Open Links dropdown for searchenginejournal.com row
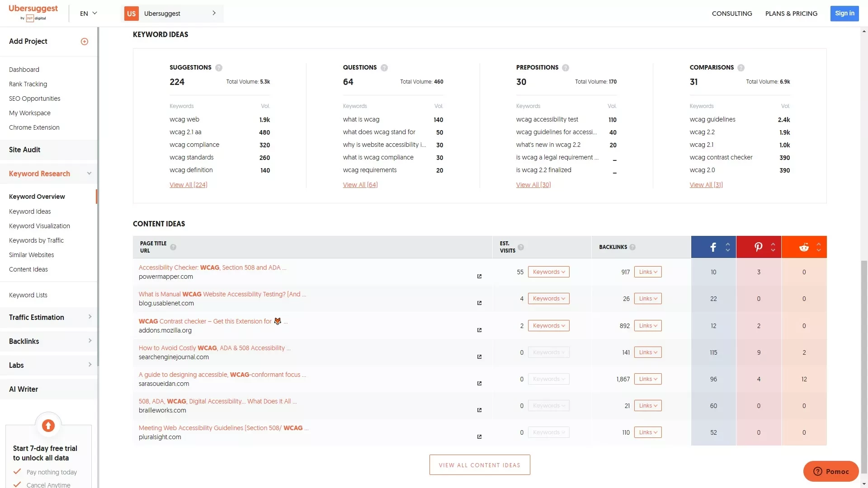868x488 pixels. (x=648, y=352)
